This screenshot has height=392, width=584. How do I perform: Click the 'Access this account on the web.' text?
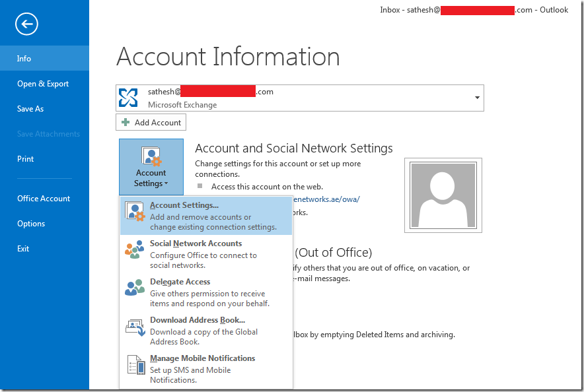tap(267, 187)
